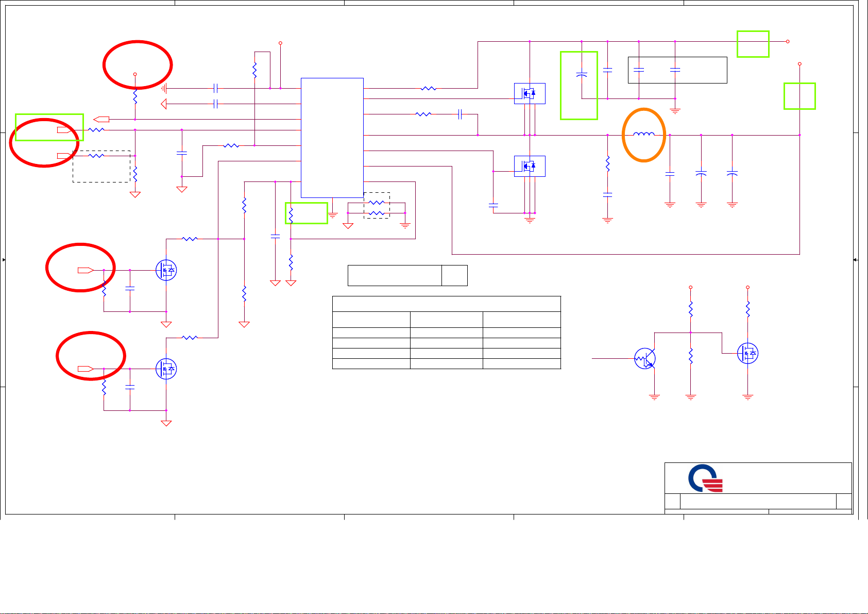Click the green square on the top rail
868x614 pixels.
click(x=753, y=44)
